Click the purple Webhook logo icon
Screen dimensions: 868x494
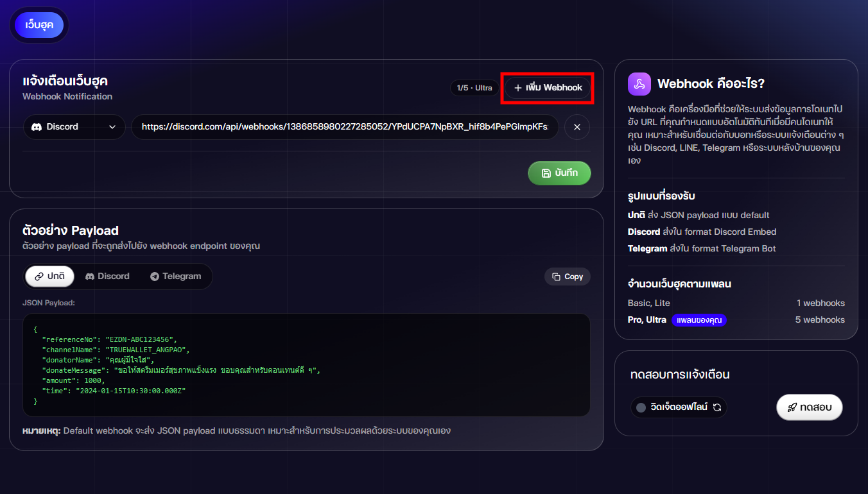click(639, 83)
